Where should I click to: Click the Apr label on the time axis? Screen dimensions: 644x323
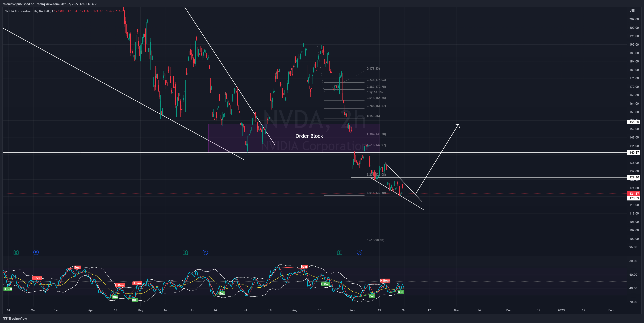pos(90,310)
